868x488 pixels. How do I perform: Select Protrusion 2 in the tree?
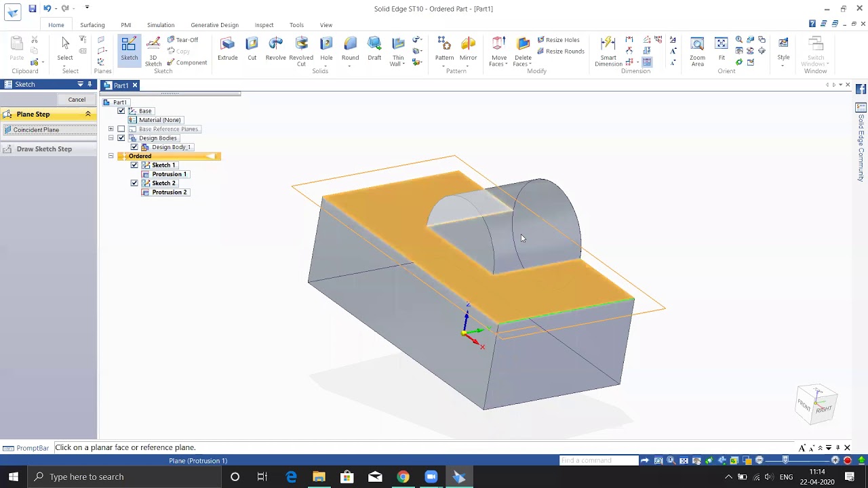pyautogui.click(x=169, y=192)
